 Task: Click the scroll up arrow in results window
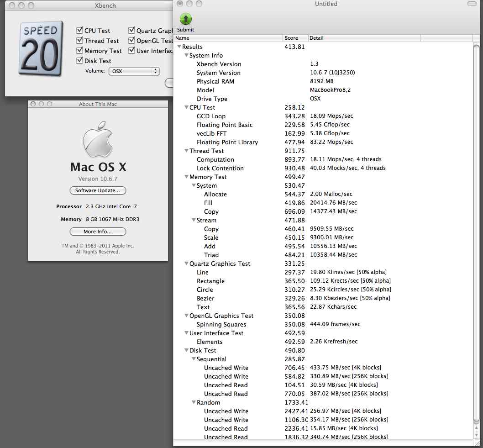pyautogui.click(x=476, y=428)
